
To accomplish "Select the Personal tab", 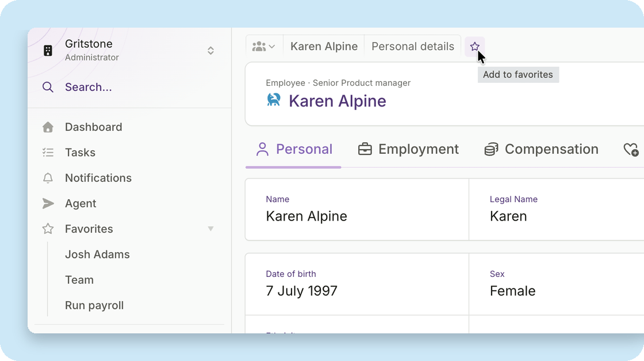I will pyautogui.click(x=294, y=149).
